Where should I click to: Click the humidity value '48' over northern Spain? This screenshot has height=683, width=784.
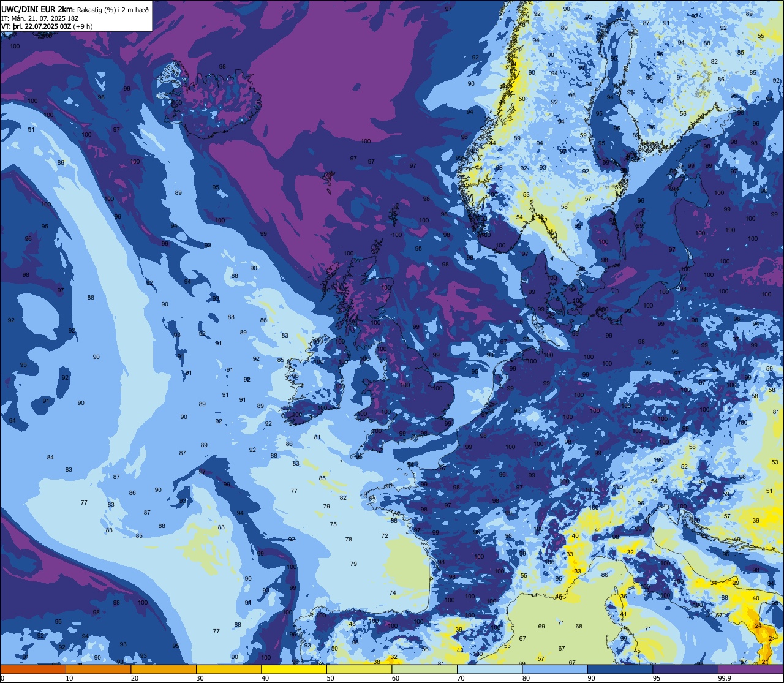click(352, 624)
